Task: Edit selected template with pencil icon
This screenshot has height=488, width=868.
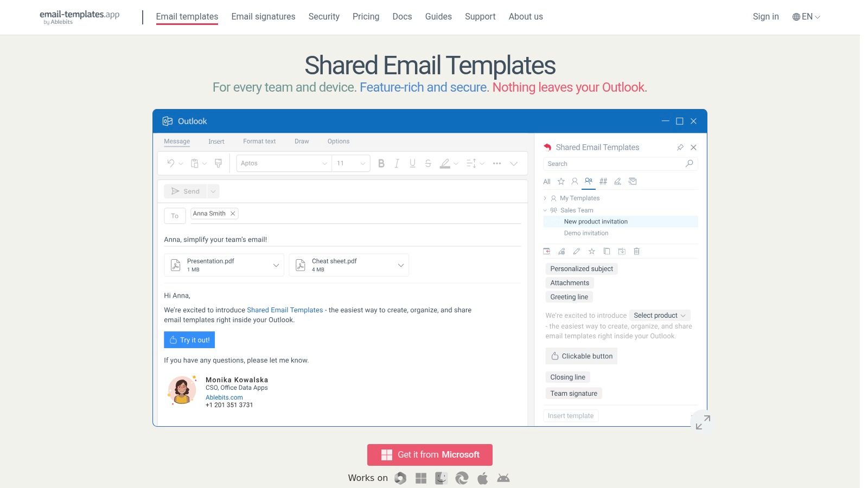Action: click(x=577, y=251)
